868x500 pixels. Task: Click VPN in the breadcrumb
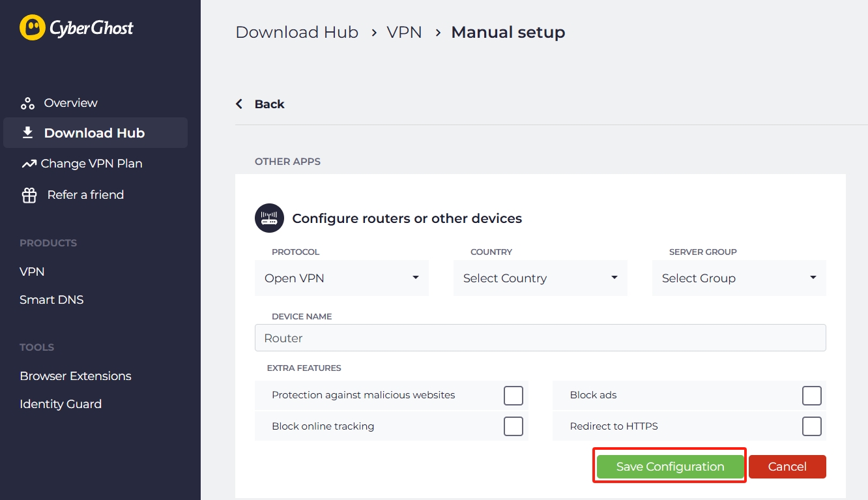pos(404,32)
